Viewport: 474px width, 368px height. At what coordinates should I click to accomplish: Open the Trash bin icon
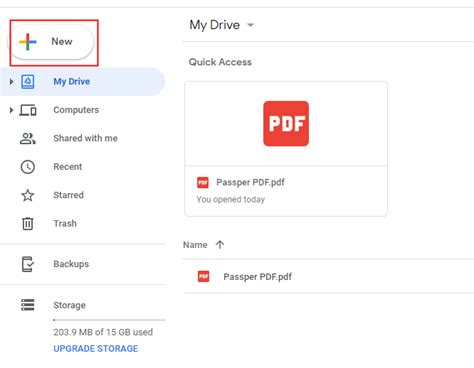pyautogui.click(x=28, y=223)
